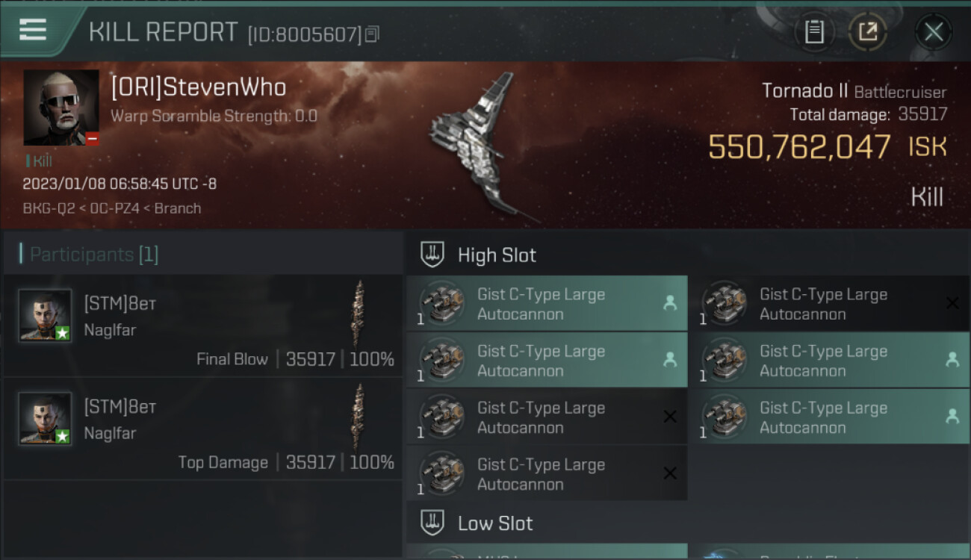Copy the kill report ID

tap(372, 34)
